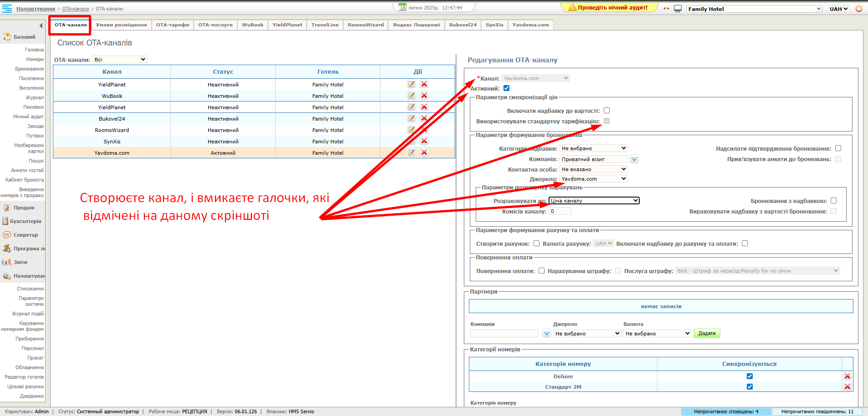Switch to the WuBook tab
868x416 pixels.
click(x=252, y=25)
